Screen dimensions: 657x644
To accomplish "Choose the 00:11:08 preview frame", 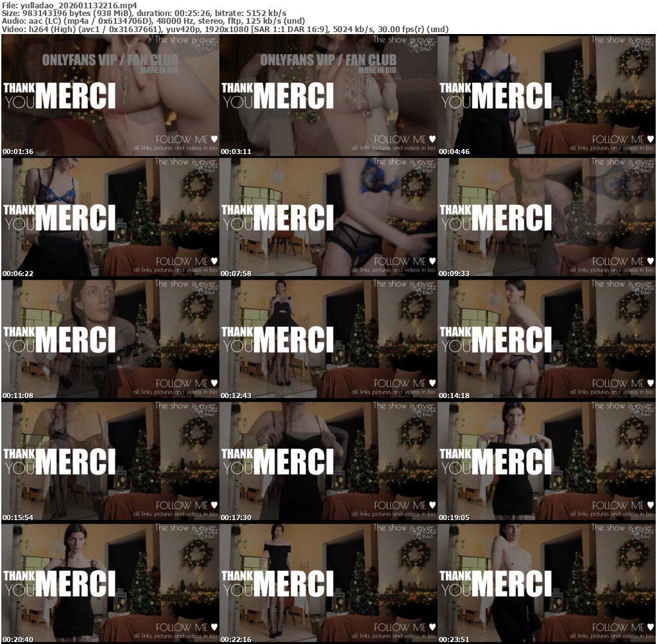I will 110,340.
